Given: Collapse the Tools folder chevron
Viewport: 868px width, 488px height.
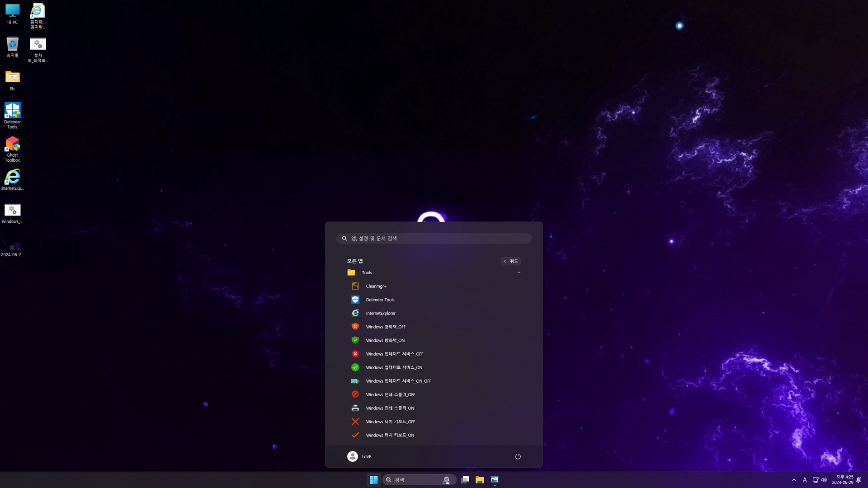Looking at the screenshot, I should pyautogui.click(x=519, y=272).
